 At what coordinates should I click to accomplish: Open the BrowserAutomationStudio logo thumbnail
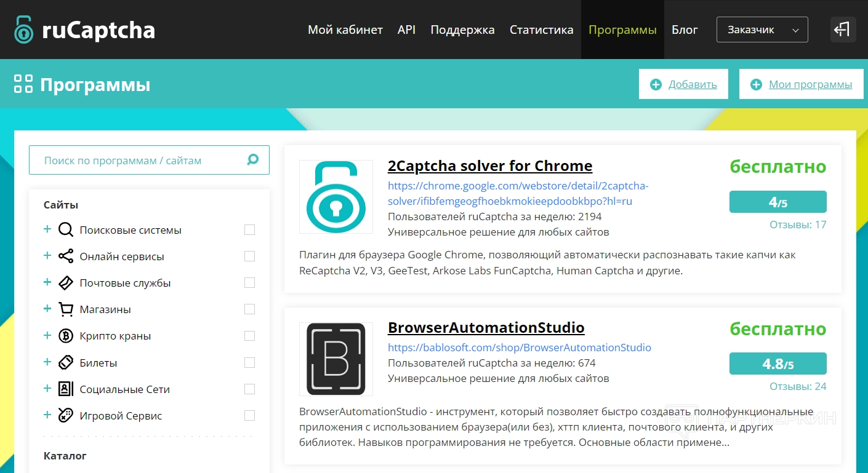(336, 359)
